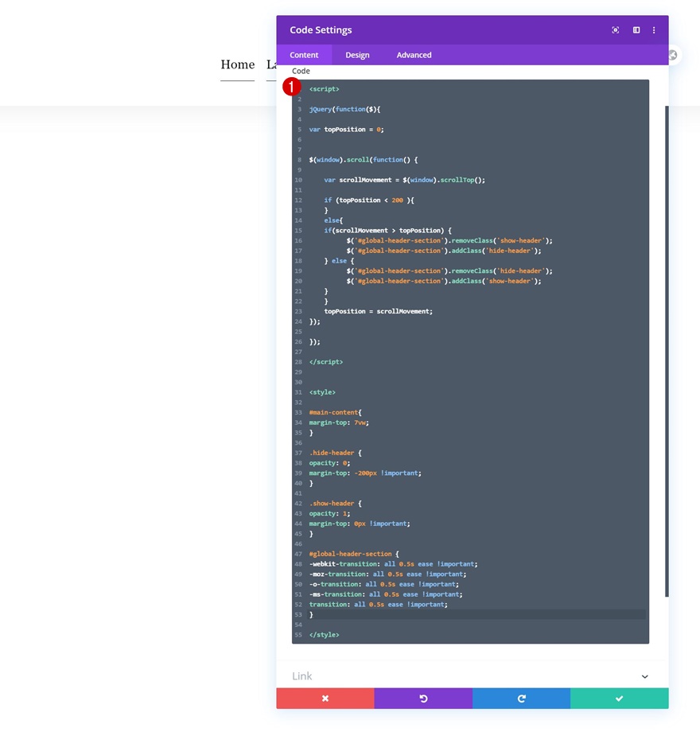Viewport: 700px width, 732px height.
Task: Click the Link section title
Action: [302, 676]
